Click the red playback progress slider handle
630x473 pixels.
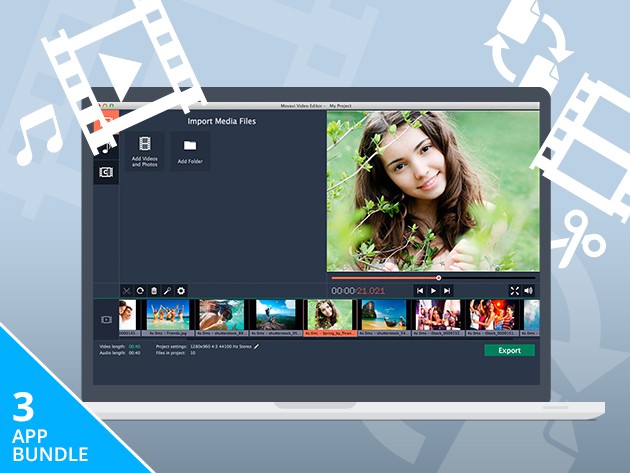click(x=439, y=278)
